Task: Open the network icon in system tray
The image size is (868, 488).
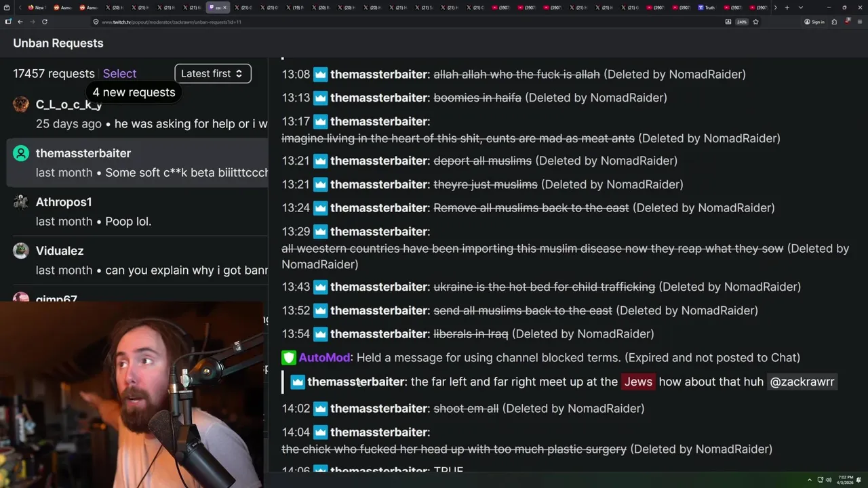Action: click(x=820, y=480)
